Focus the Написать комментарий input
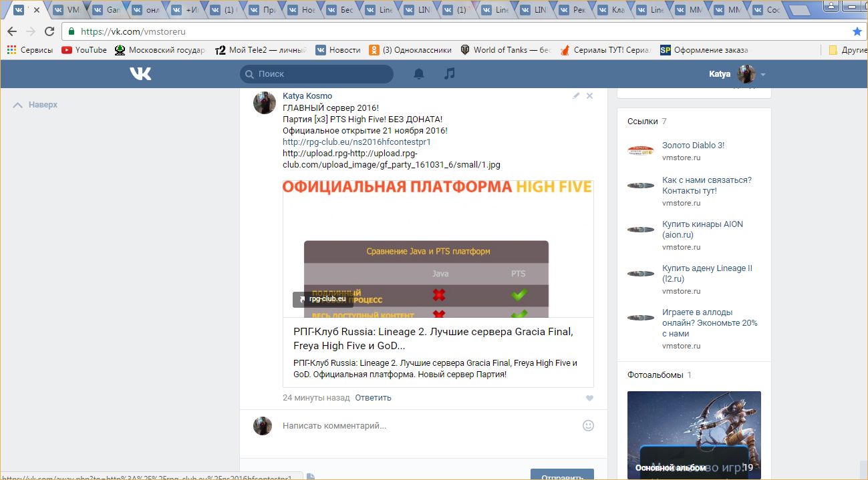 428,425
